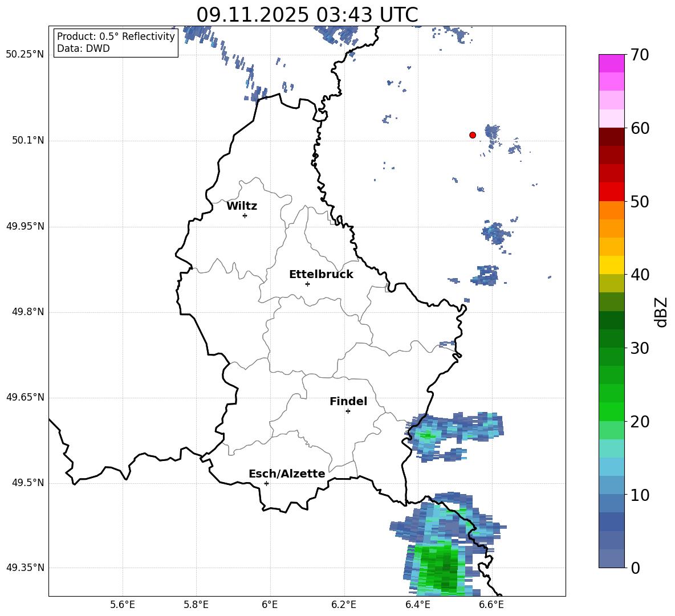675x616 pixels.
Task: Click the magenta top colorbar swatch
Action: tap(611, 63)
